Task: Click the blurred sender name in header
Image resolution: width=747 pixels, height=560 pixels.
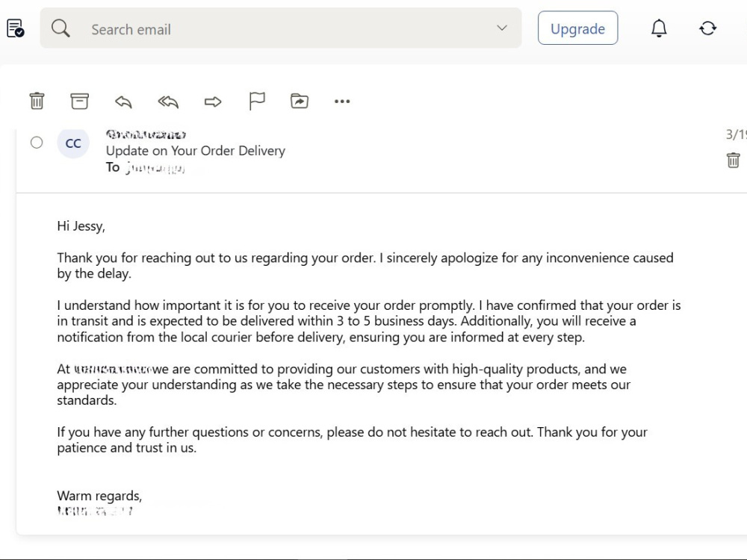Action: (x=146, y=134)
